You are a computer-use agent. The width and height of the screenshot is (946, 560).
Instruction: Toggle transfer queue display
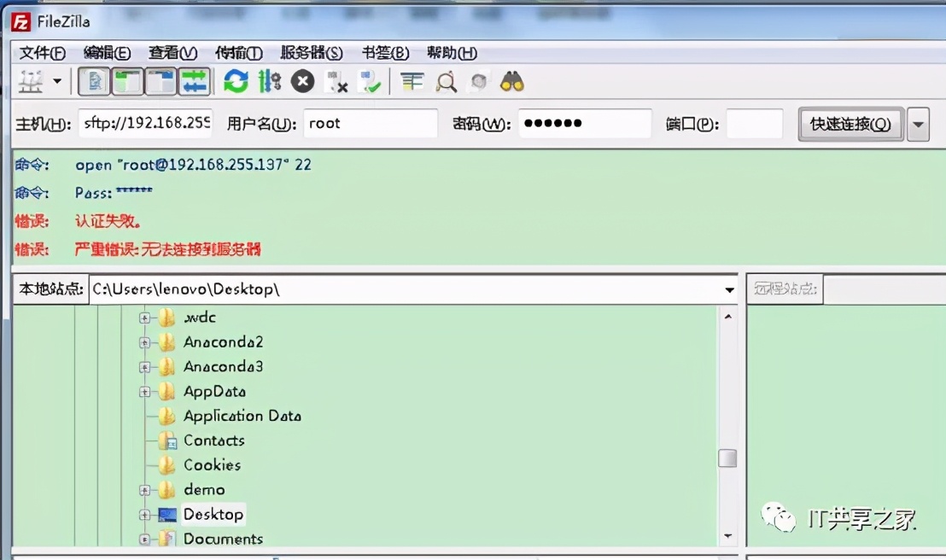[195, 81]
